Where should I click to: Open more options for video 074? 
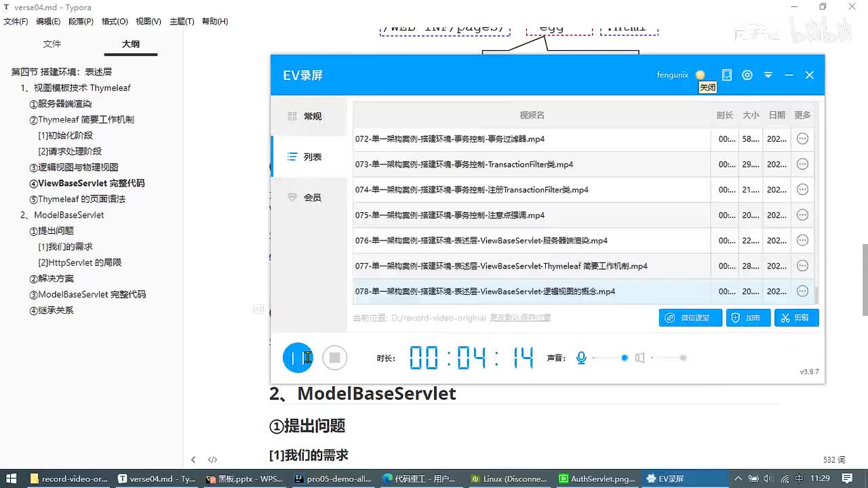tap(802, 190)
